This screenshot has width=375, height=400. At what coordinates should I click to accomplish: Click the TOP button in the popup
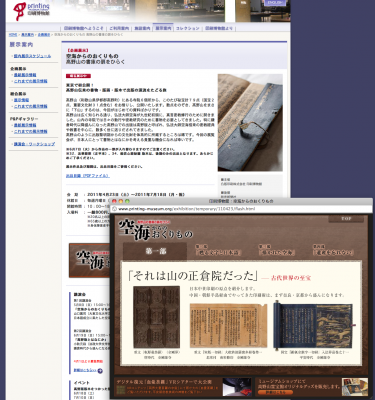pos(346,219)
